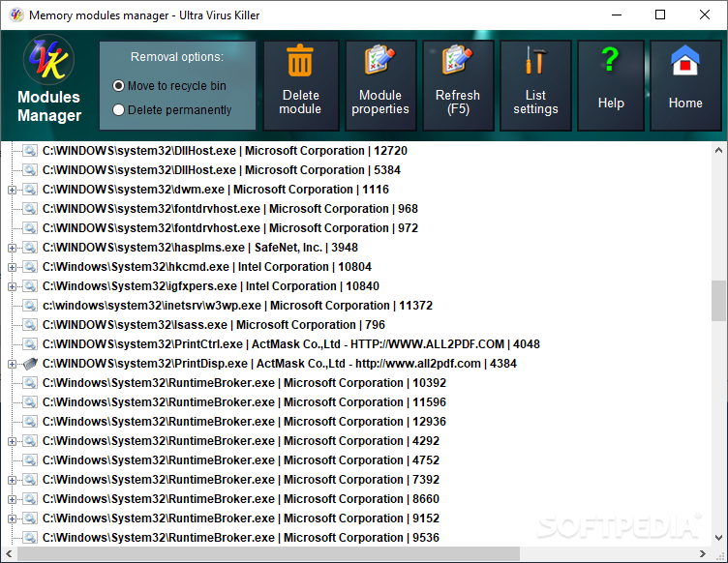Select the igfxpers.exe | Intel Corporation | 10840 row

(211, 286)
